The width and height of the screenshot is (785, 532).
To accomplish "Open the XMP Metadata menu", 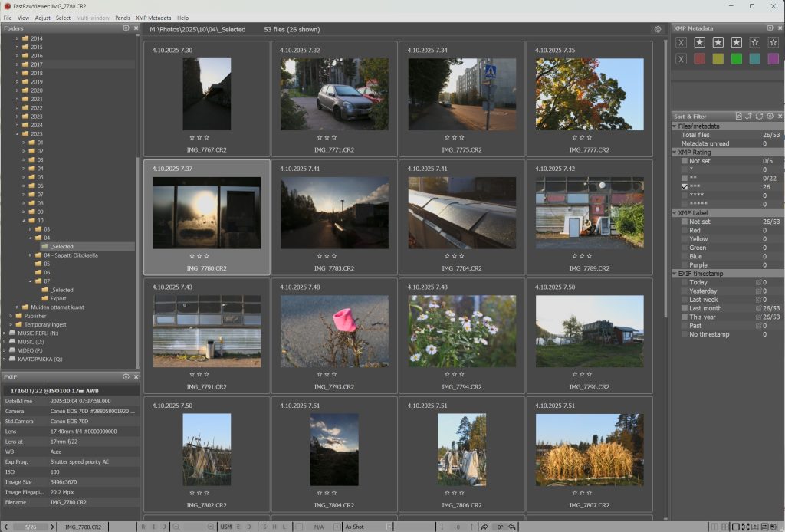I will pyautogui.click(x=153, y=18).
